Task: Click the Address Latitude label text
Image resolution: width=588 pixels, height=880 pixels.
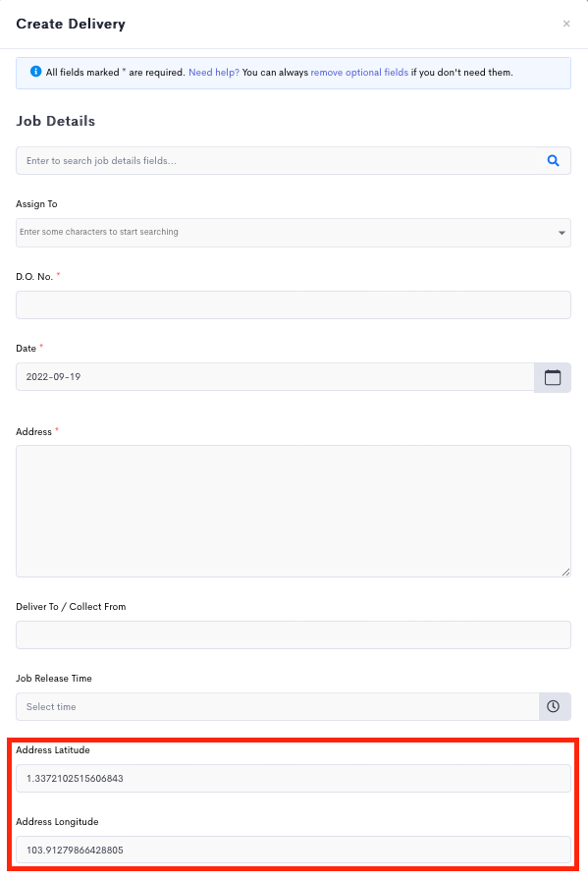Action: click(x=53, y=749)
